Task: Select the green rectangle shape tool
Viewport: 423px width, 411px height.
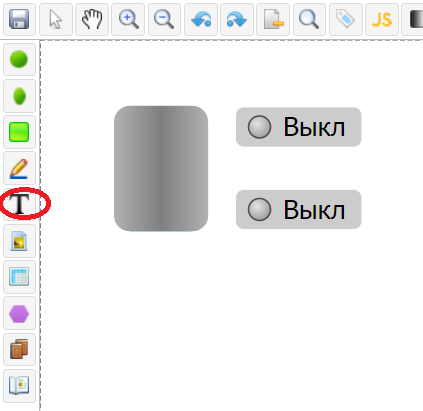Action: (19, 132)
